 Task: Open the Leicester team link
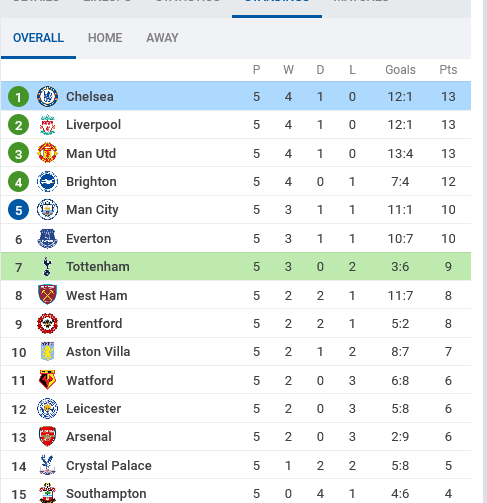(94, 409)
